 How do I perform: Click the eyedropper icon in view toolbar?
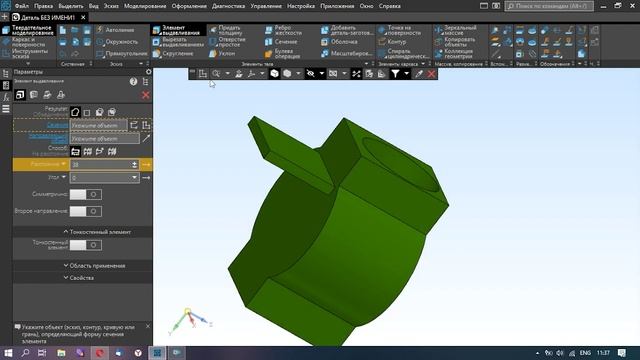[419, 73]
